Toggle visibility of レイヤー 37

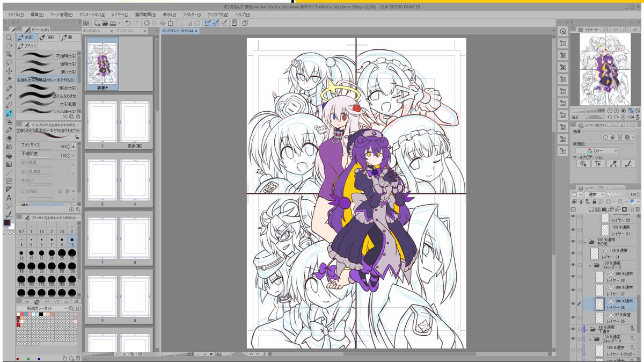click(573, 291)
